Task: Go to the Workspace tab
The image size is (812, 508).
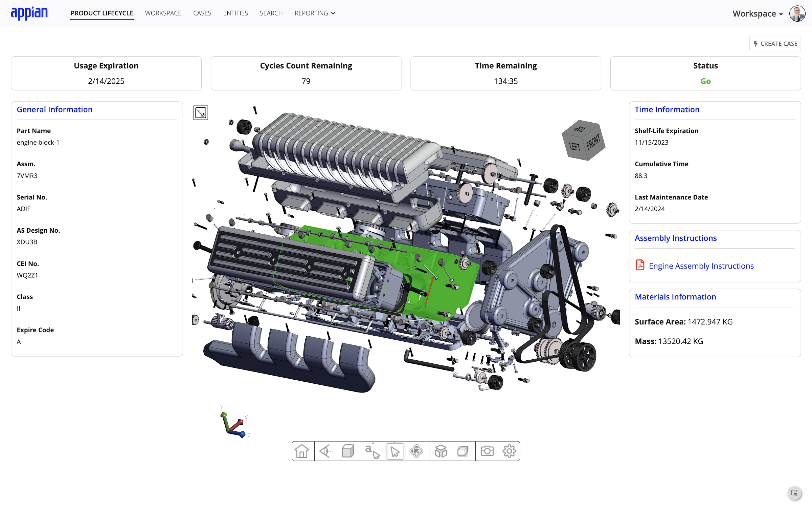Action: (x=163, y=13)
